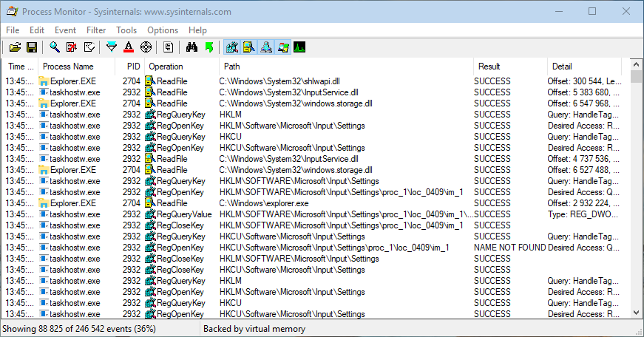Click detail 'Offset: 5 383 680'

point(583,92)
